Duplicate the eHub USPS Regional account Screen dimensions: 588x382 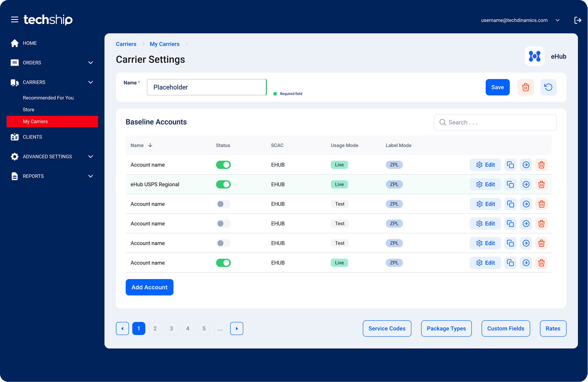tap(510, 184)
